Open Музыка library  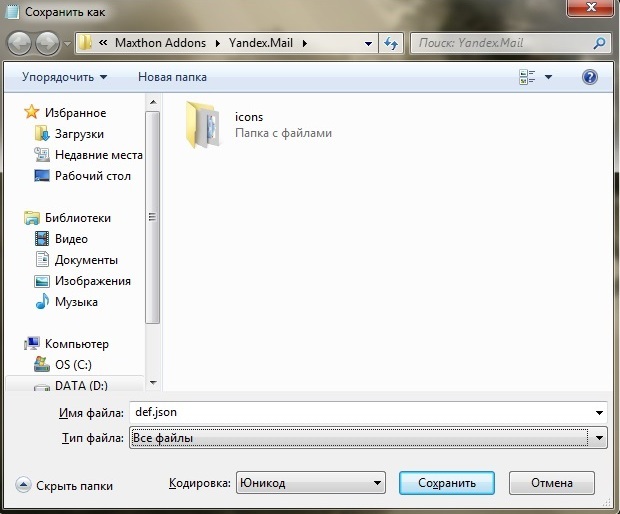tap(76, 302)
